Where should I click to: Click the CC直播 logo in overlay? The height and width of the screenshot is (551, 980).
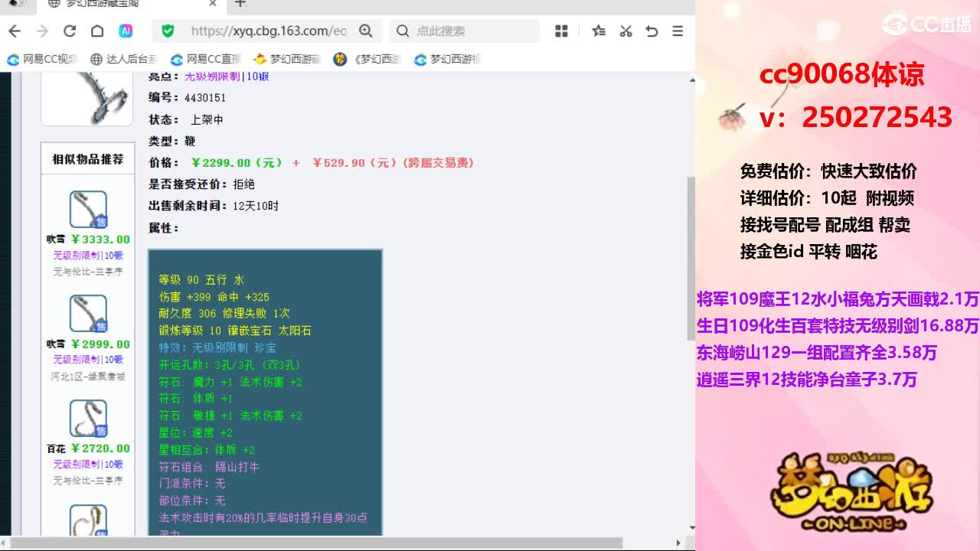[926, 24]
